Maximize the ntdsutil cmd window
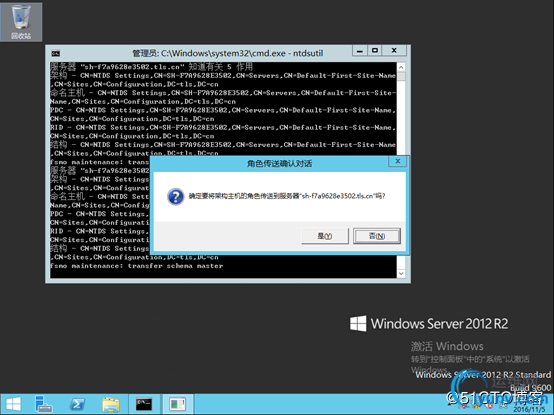The image size is (554, 415). point(375,51)
